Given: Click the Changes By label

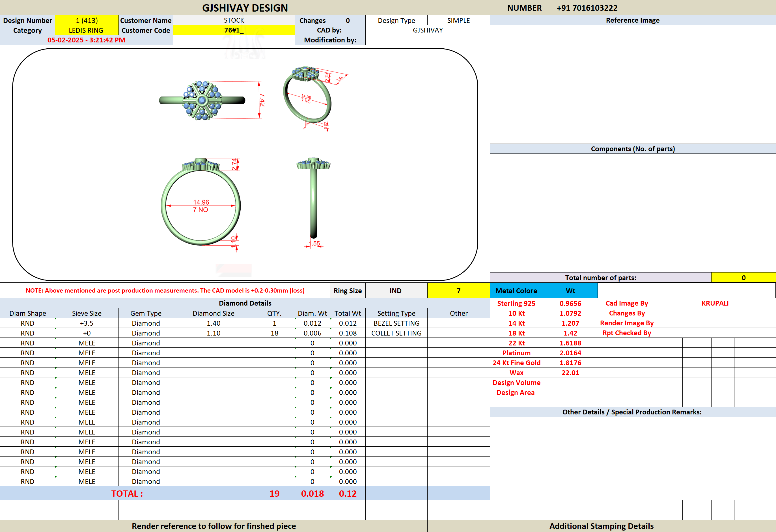Looking at the screenshot, I should pyautogui.click(x=627, y=313).
